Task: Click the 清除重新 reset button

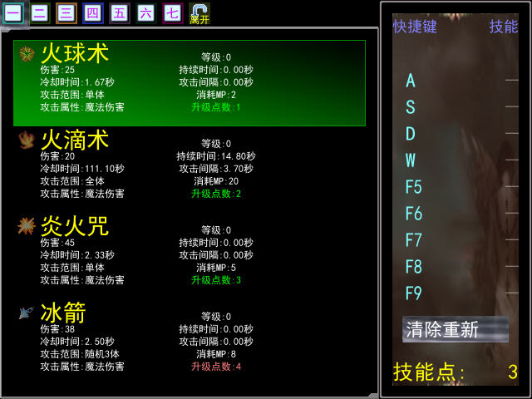Action: tap(455, 329)
